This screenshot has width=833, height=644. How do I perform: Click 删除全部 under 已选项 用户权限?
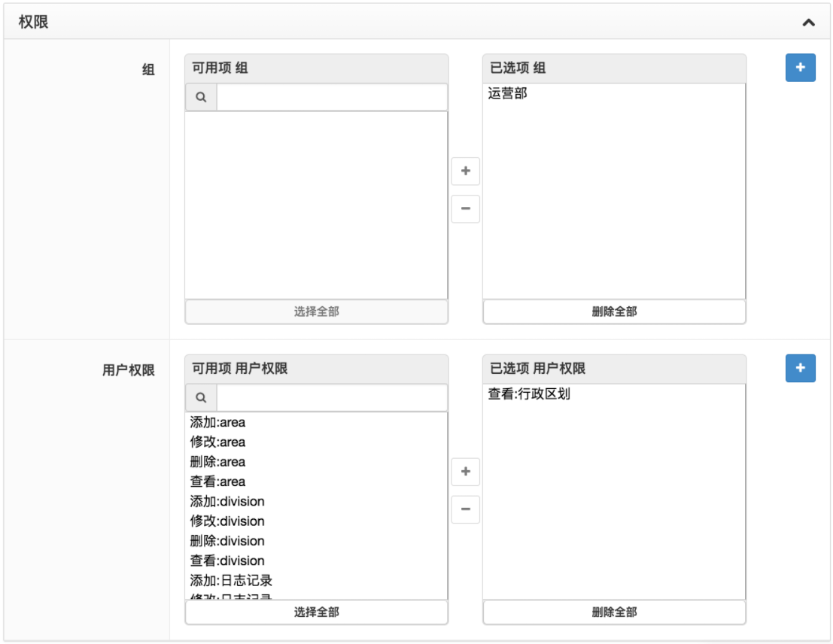click(614, 612)
